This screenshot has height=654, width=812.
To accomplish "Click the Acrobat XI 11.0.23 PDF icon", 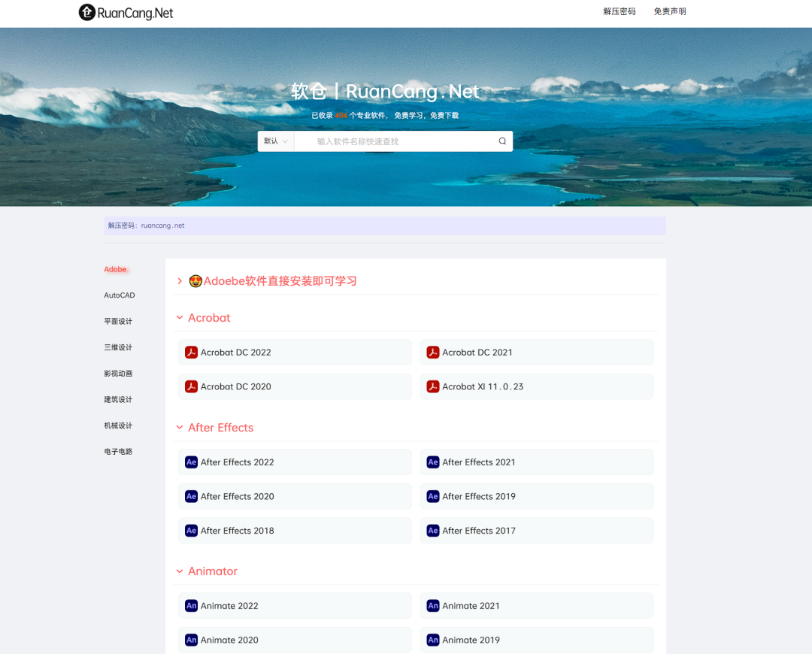I will (x=433, y=386).
